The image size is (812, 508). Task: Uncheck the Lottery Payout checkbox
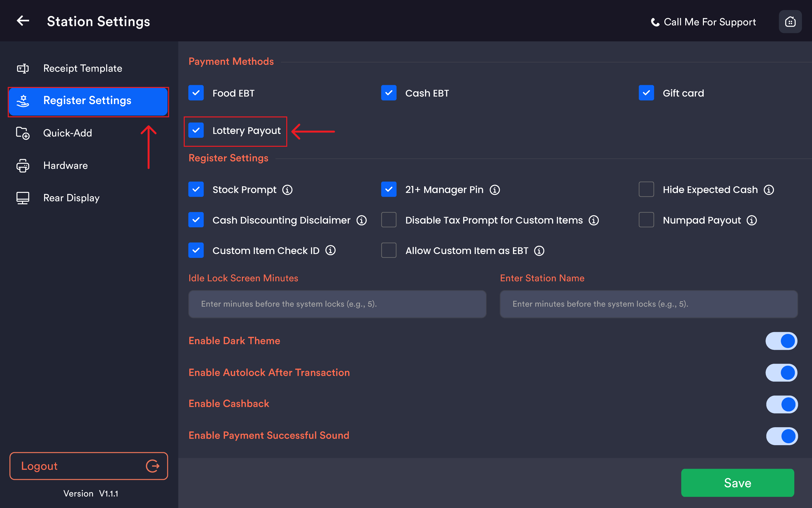(196, 130)
